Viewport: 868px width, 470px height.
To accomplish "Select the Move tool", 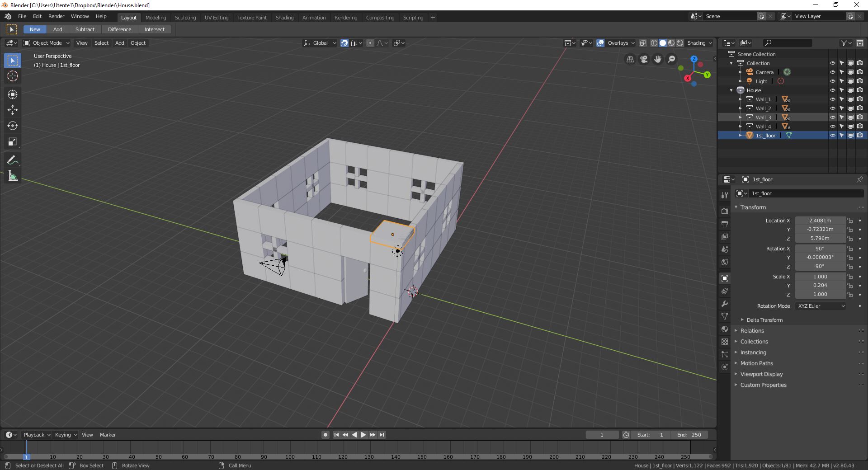I will coord(12,109).
